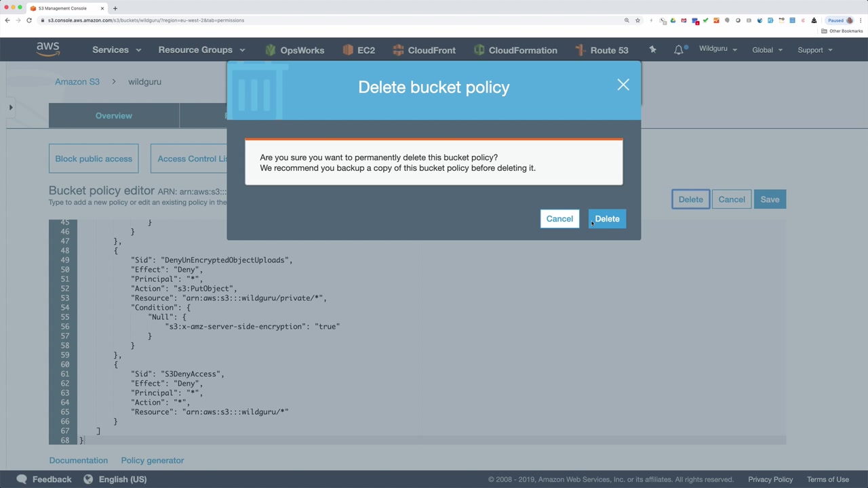Save the bucket policy
The image size is (868, 488).
point(770,199)
